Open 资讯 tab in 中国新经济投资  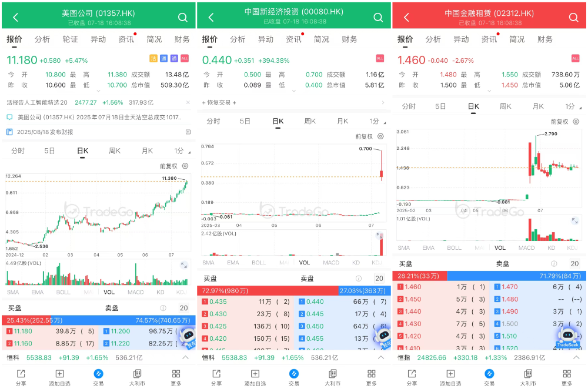[x=293, y=39]
